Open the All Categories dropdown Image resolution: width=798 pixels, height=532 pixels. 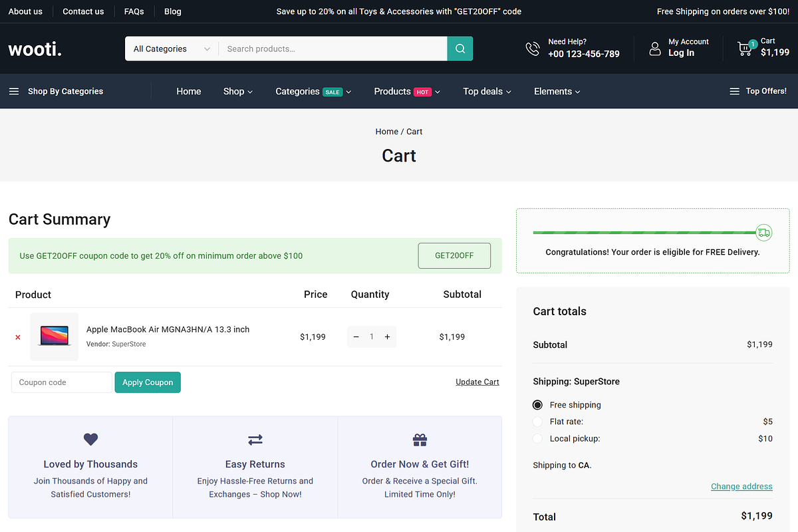pos(172,49)
